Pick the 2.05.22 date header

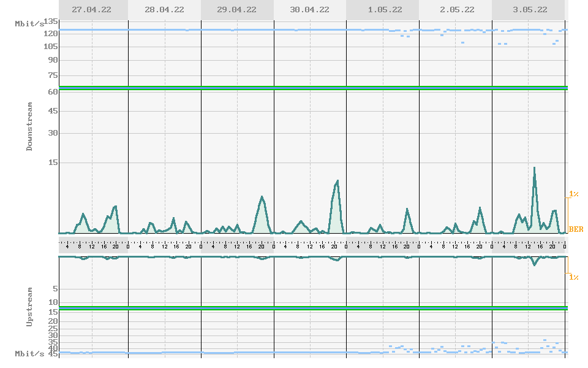(456, 10)
